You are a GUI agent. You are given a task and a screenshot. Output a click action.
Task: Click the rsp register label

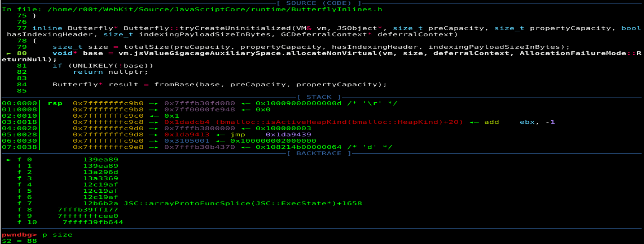click(55, 103)
